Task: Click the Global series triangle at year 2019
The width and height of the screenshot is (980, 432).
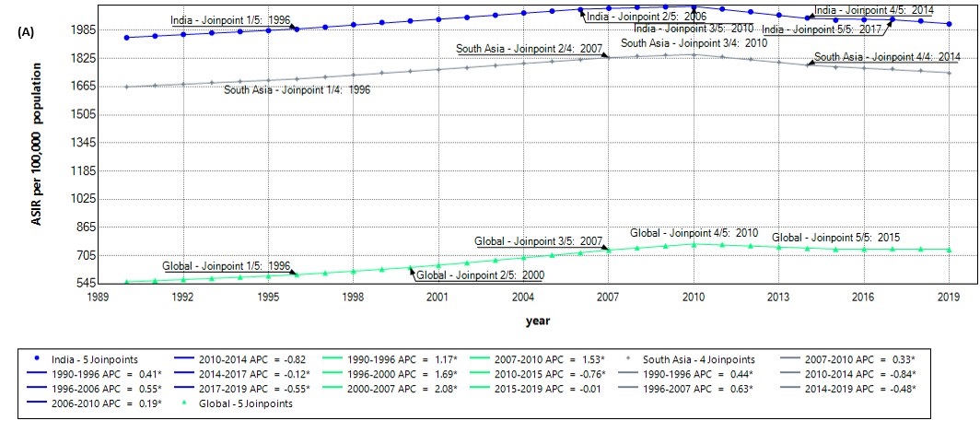Action: [949, 250]
